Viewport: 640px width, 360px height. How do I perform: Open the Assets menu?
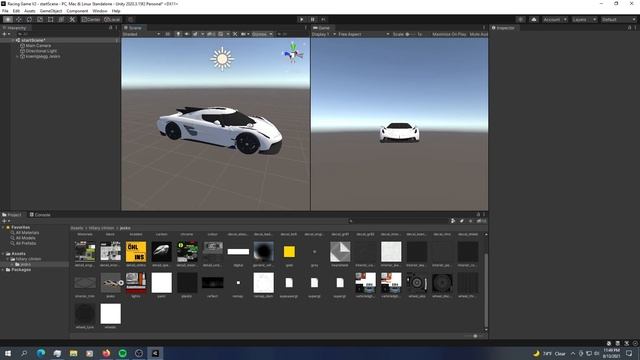pyautogui.click(x=30, y=11)
